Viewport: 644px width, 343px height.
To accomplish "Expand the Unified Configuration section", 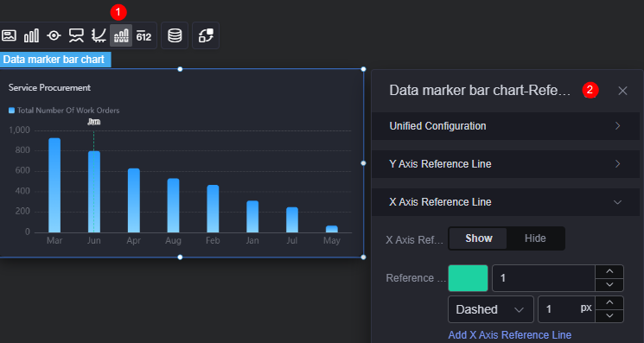I will (505, 126).
